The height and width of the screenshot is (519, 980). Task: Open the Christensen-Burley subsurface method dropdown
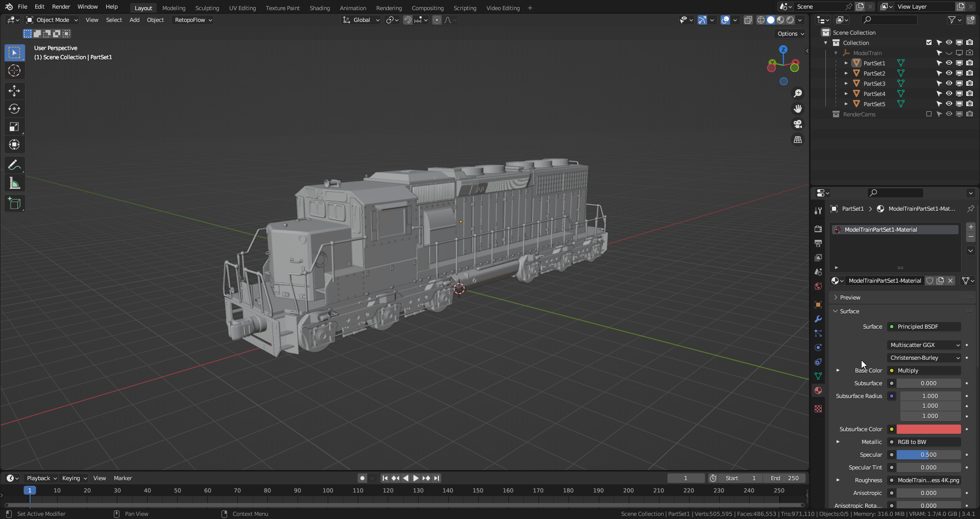[x=923, y=358]
